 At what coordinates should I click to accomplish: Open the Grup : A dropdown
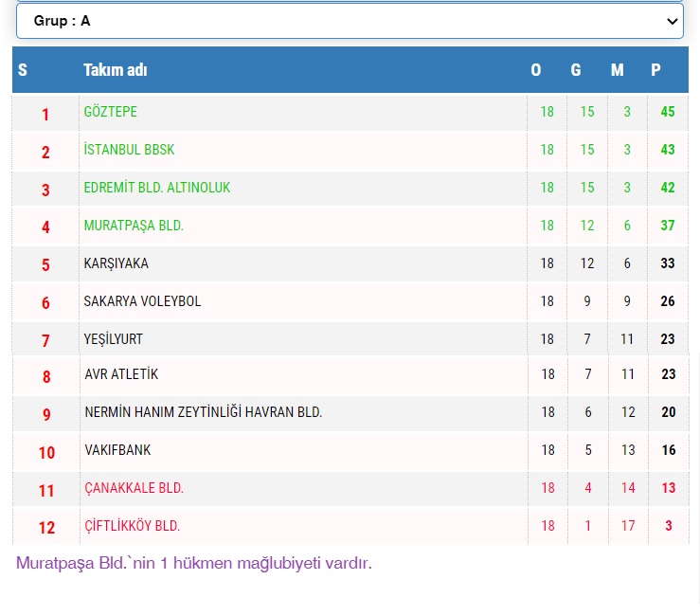349,21
